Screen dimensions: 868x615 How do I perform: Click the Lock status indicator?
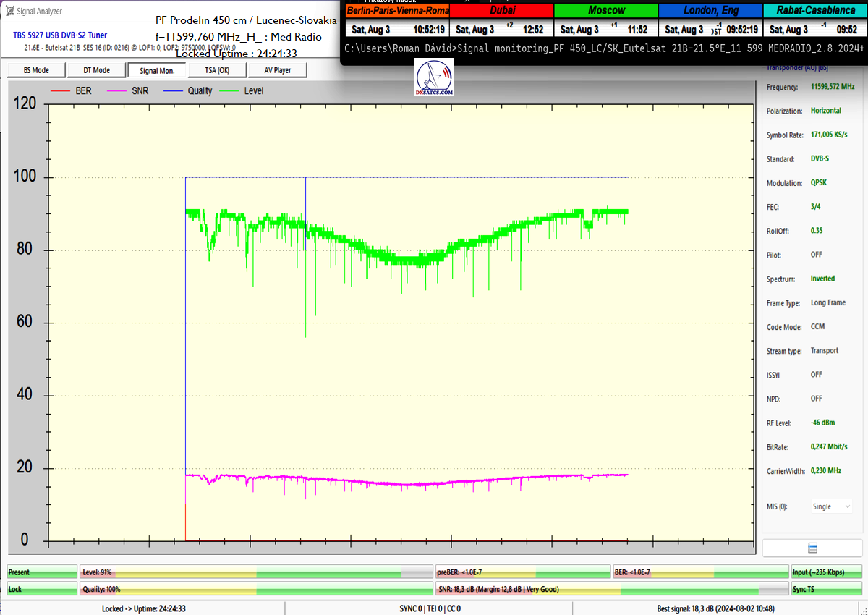click(42, 589)
